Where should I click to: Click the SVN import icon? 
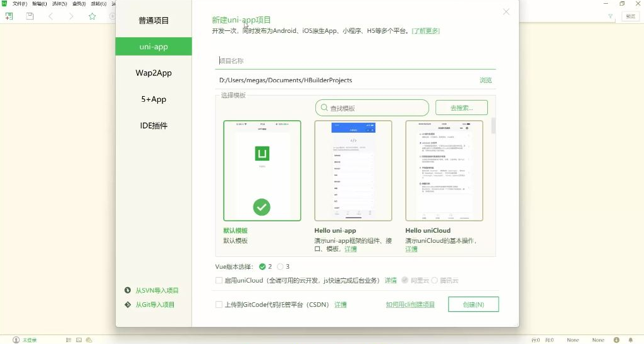[x=128, y=290]
